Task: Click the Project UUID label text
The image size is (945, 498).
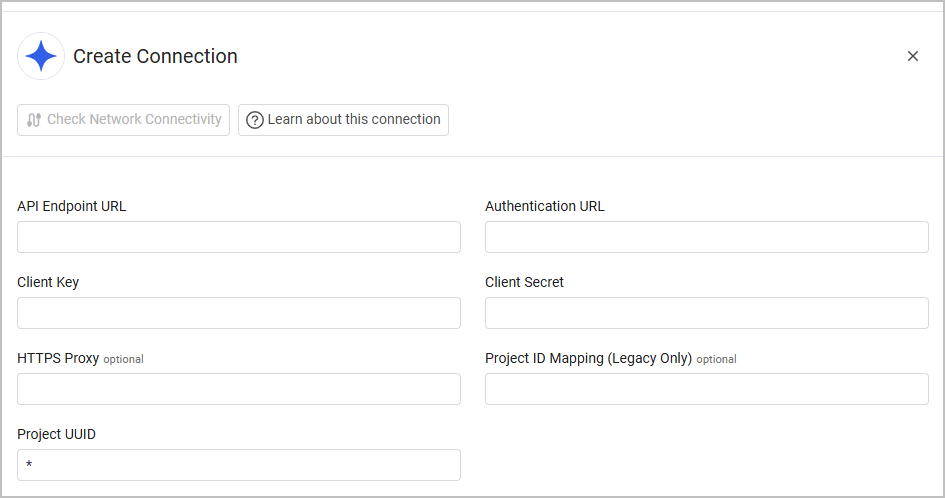Action: pyautogui.click(x=57, y=434)
